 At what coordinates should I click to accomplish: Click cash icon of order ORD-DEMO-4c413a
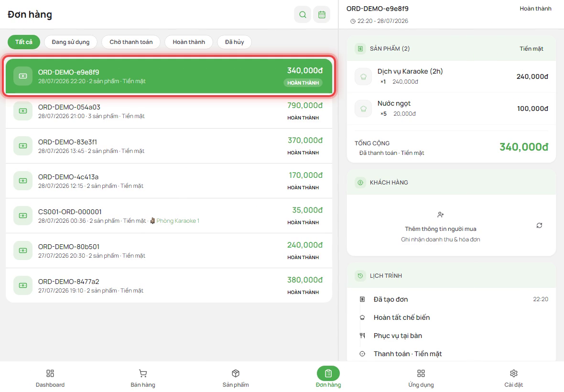point(23,181)
